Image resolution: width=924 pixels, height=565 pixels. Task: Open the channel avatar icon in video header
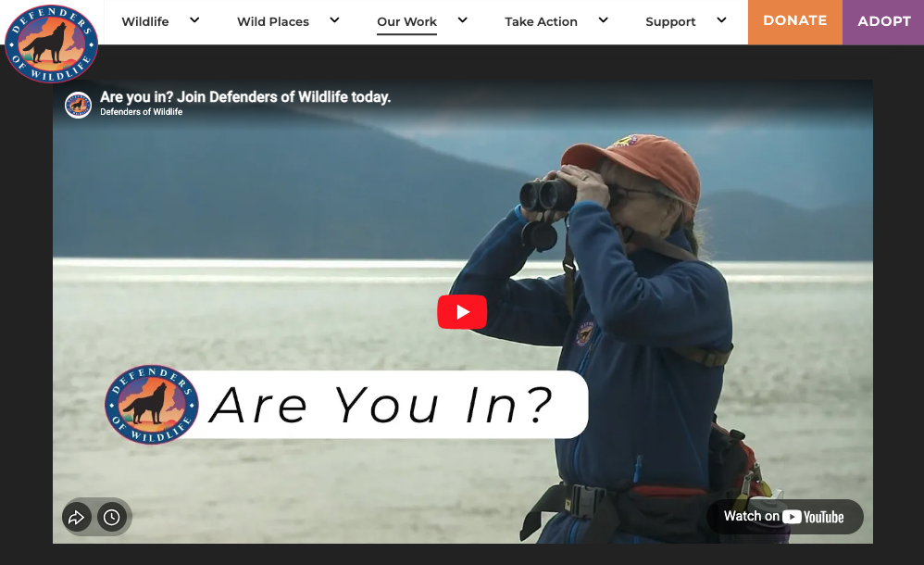[x=78, y=105]
